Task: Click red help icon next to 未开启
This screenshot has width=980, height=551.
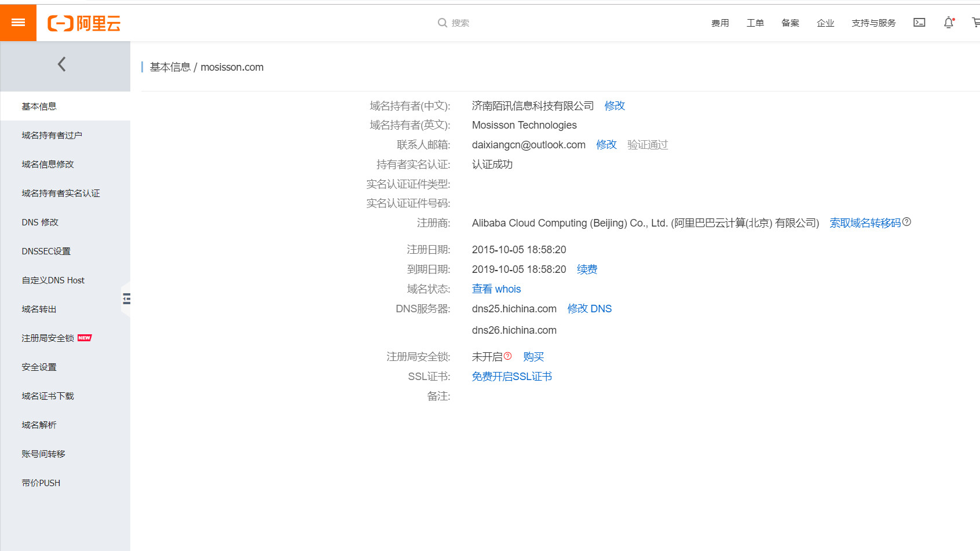Action: pyautogui.click(x=508, y=356)
